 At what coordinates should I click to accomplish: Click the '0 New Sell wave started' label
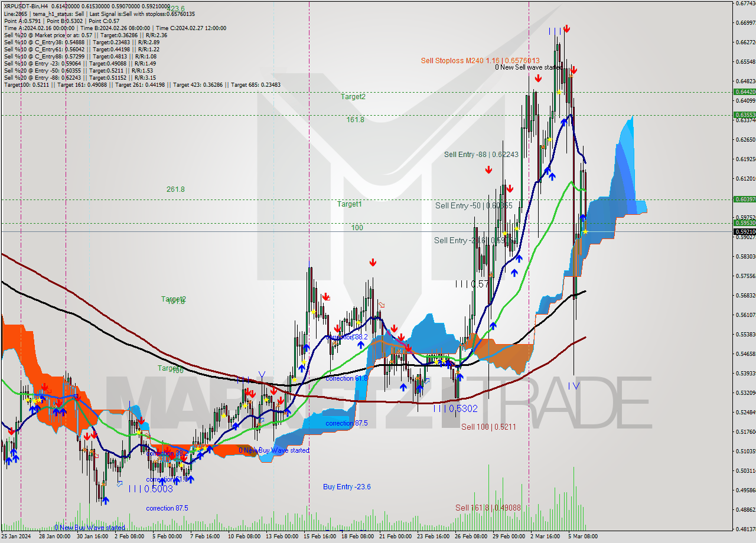click(529, 67)
